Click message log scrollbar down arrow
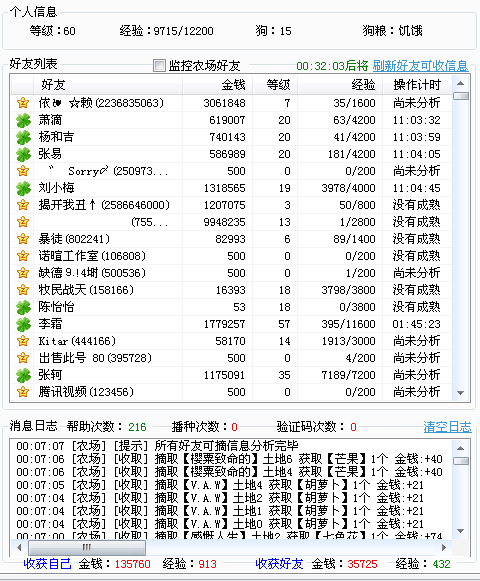Image resolution: width=480 pixels, height=581 pixels. 461,531
